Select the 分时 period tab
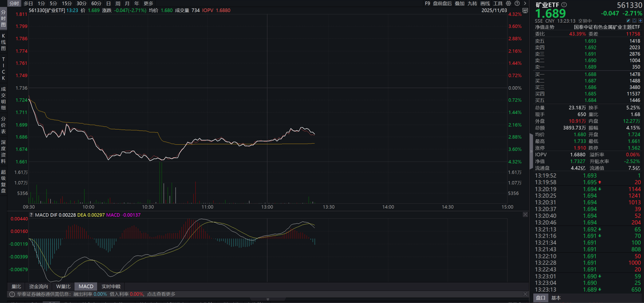644x303 pixels. click(x=14, y=3)
